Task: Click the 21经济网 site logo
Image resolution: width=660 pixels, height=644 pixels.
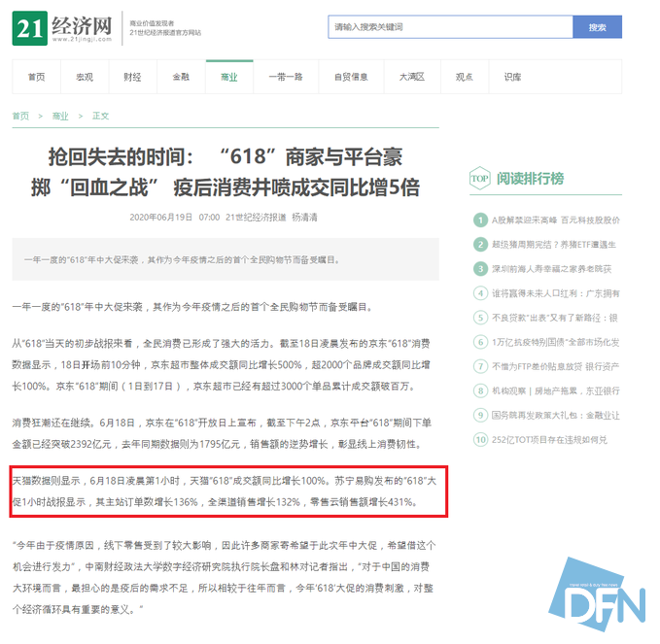Action: pyautogui.click(x=62, y=28)
